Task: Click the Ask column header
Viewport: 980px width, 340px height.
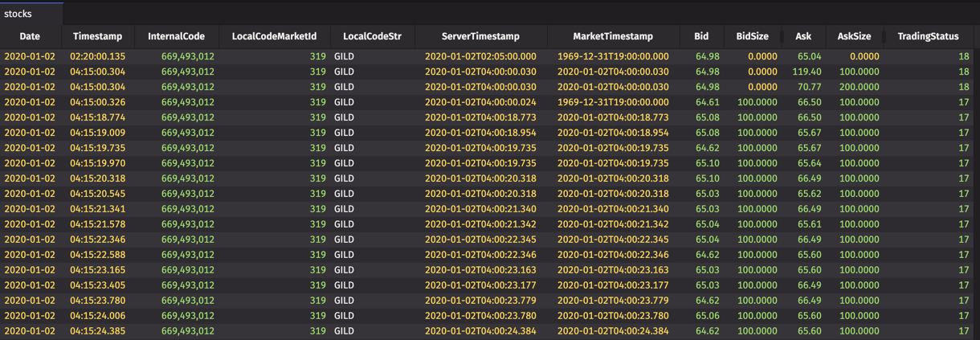Action: click(x=803, y=36)
